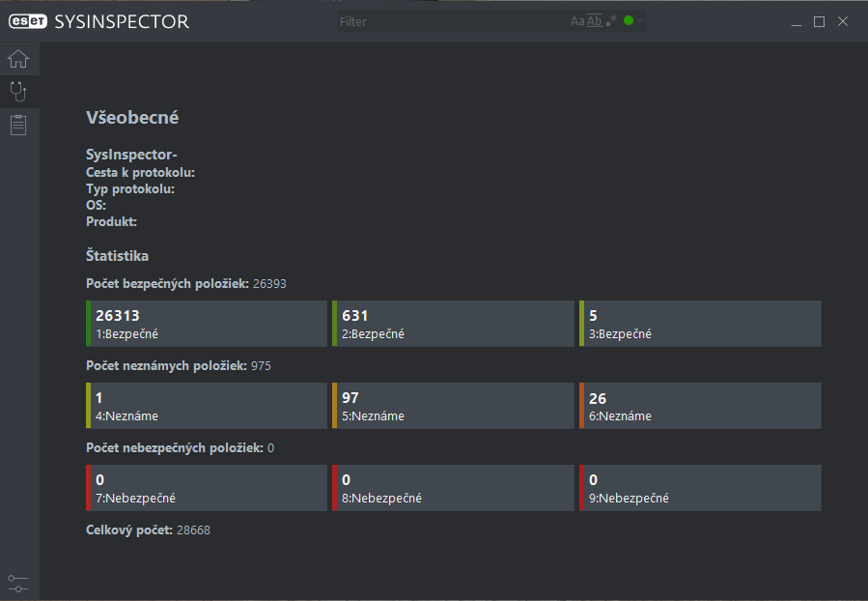Click the 'Typ protokolu:' label

[130, 188]
